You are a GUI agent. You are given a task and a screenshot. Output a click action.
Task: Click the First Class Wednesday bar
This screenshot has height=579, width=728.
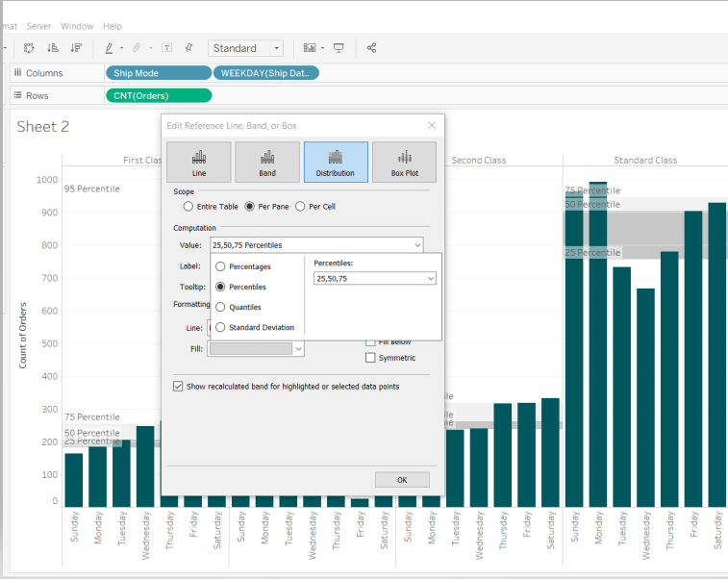145,466
